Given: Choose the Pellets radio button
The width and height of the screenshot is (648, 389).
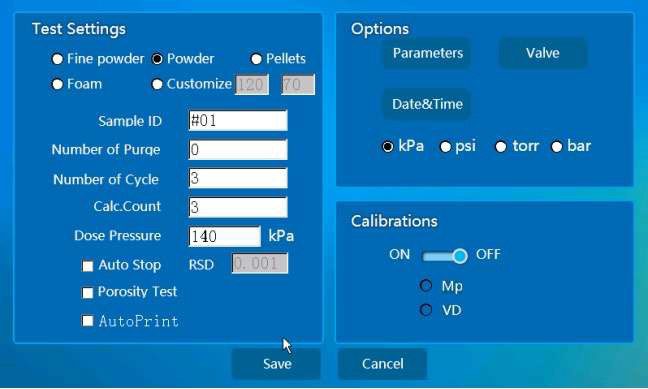Looking at the screenshot, I should coord(256,59).
